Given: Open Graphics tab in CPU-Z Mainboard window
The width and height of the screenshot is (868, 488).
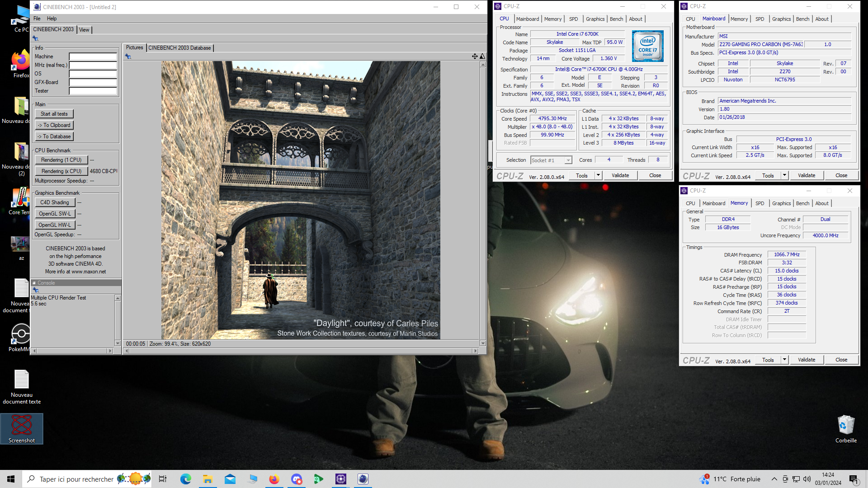Looking at the screenshot, I should point(781,19).
